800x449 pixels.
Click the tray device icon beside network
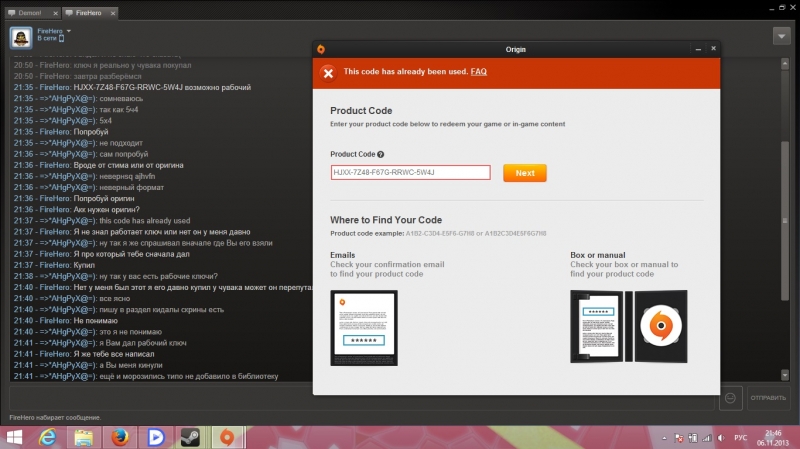tap(693, 438)
